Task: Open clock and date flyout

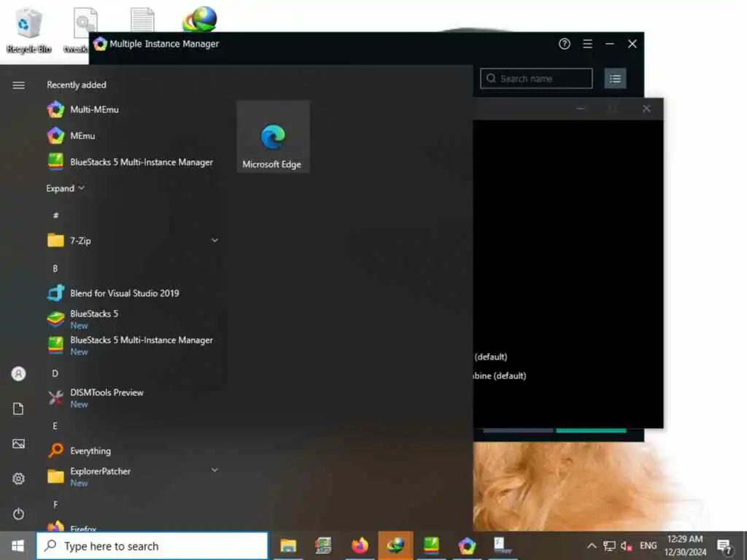Action: coord(685,545)
